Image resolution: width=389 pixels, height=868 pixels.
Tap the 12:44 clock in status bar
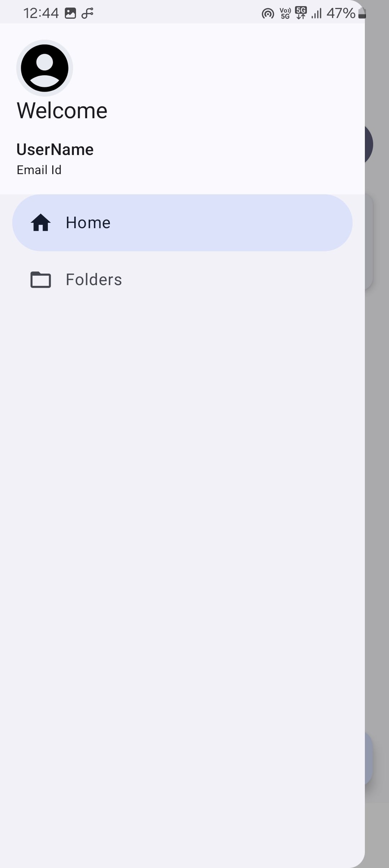point(41,13)
